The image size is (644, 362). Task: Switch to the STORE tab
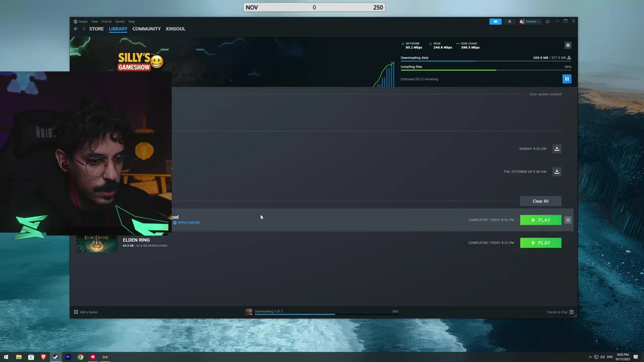click(97, 29)
